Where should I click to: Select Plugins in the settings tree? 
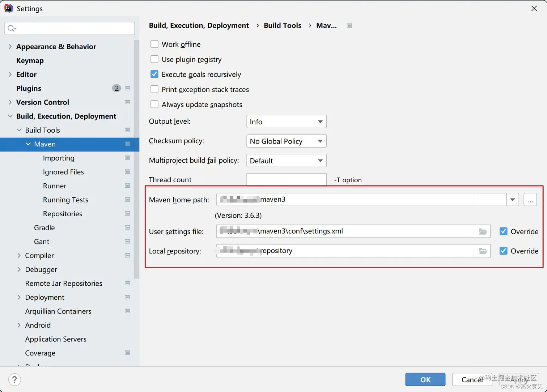click(29, 88)
